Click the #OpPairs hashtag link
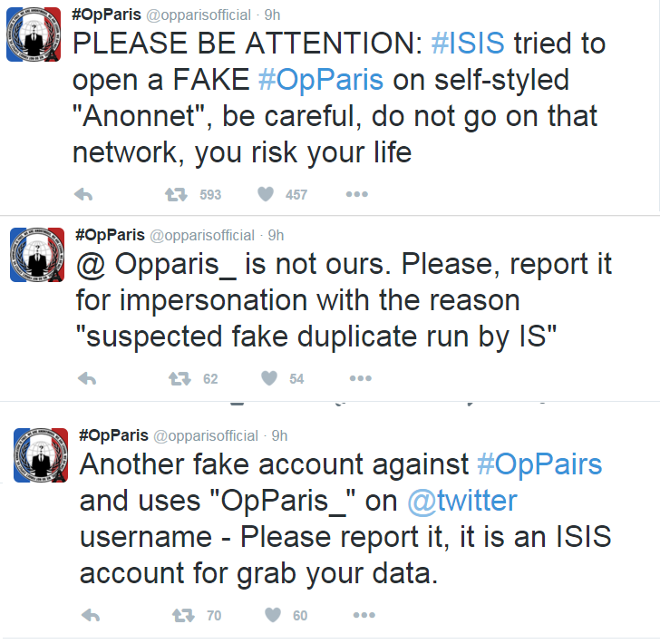660x644 pixels. pyautogui.click(x=539, y=463)
